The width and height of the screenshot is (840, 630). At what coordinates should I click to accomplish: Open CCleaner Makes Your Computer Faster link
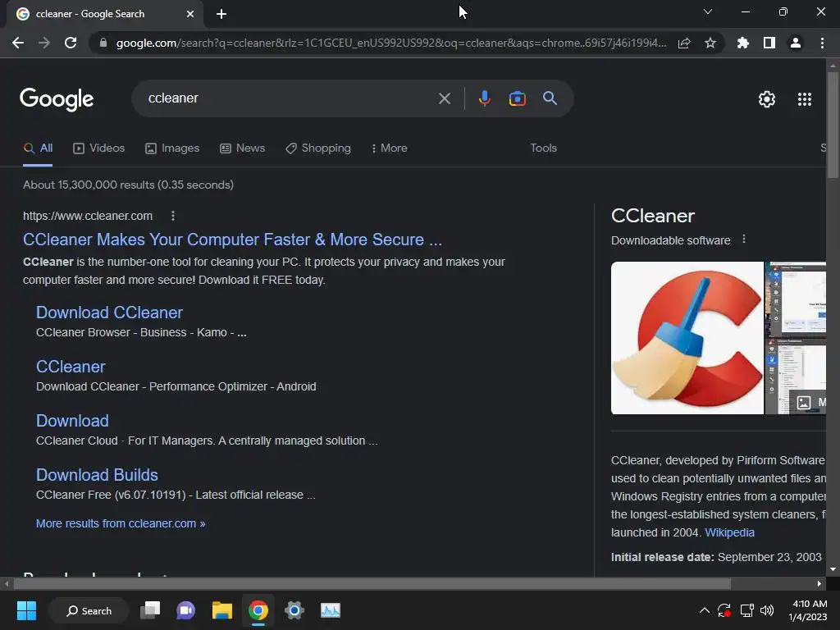coord(232,240)
